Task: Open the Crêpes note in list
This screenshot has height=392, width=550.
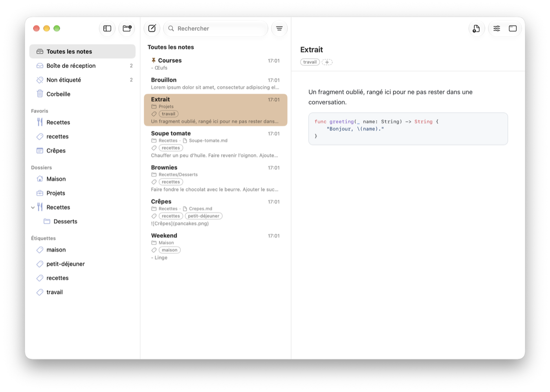Action: click(x=216, y=212)
